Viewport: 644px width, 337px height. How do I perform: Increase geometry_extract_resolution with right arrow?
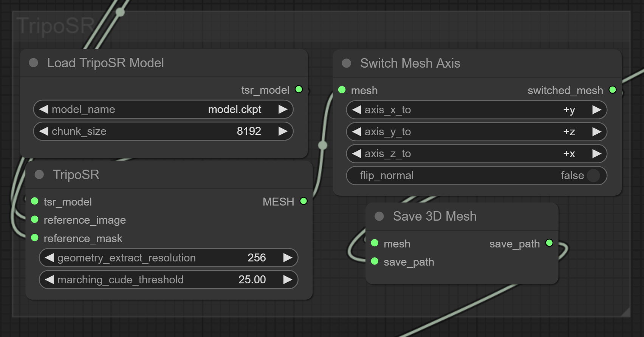288,258
